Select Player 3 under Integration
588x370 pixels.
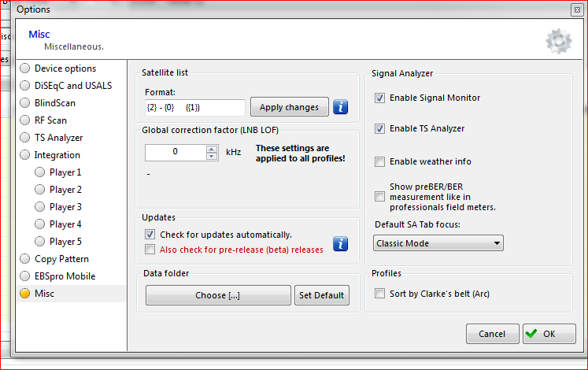(x=65, y=207)
